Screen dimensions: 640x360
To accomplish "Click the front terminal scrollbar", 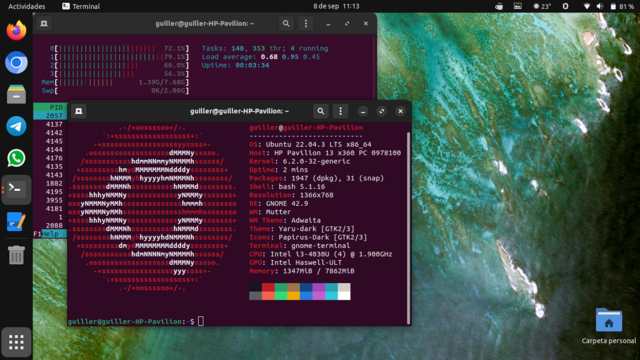I will (x=409, y=227).
